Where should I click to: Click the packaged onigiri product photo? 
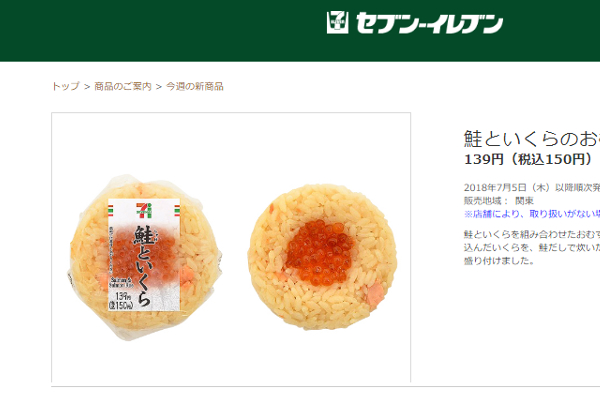click(145, 257)
